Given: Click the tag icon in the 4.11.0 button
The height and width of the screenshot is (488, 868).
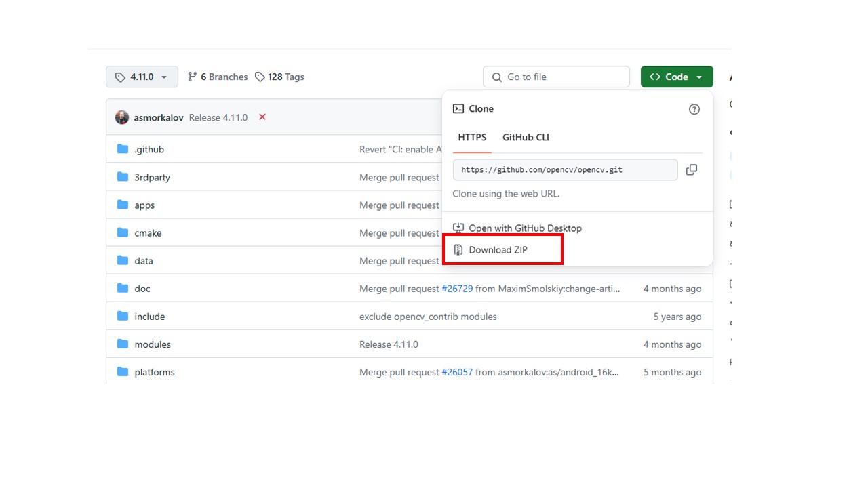Looking at the screenshot, I should 120,77.
